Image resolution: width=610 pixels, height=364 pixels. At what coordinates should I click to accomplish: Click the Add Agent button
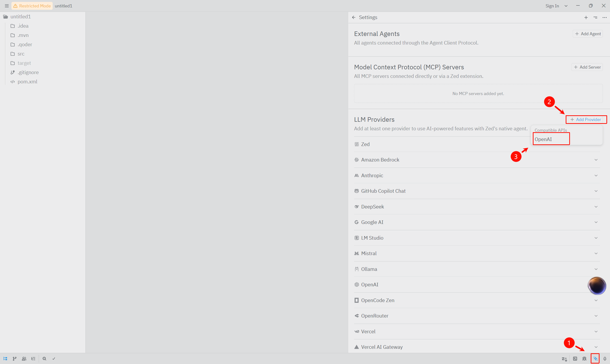point(588,34)
